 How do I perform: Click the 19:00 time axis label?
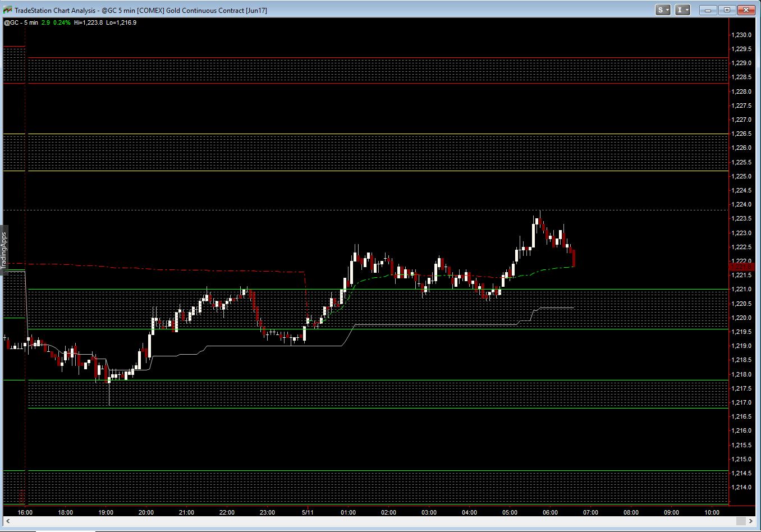coord(106,512)
